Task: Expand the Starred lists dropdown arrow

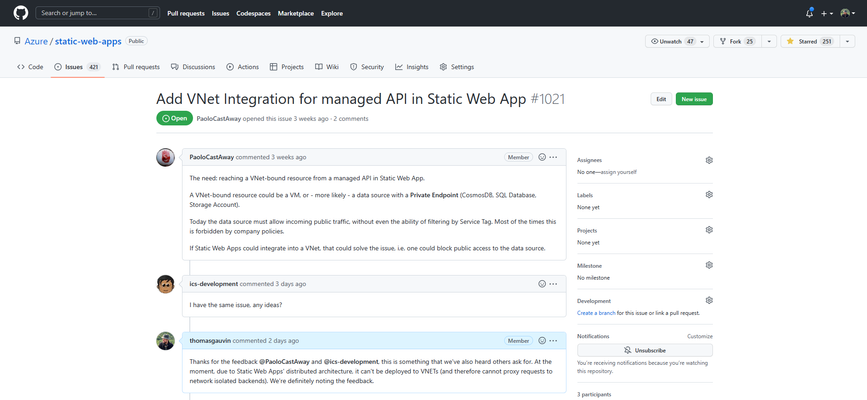Action: (848, 41)
